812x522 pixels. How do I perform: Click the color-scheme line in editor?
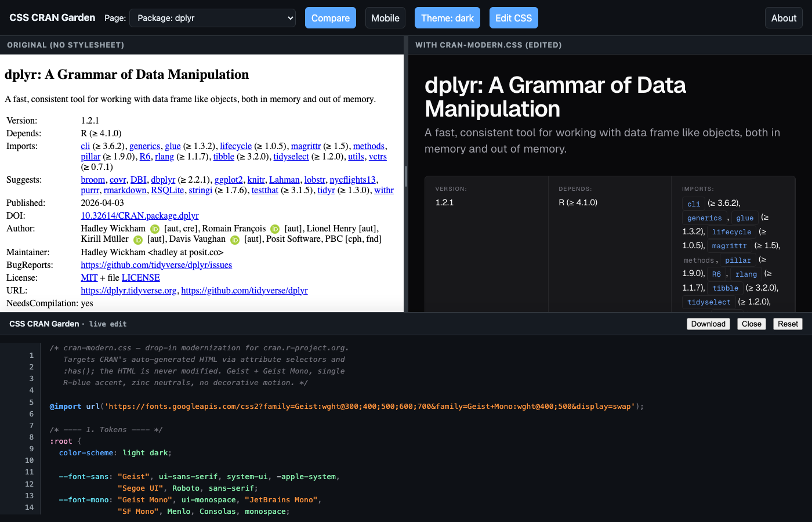click(115, 453)
